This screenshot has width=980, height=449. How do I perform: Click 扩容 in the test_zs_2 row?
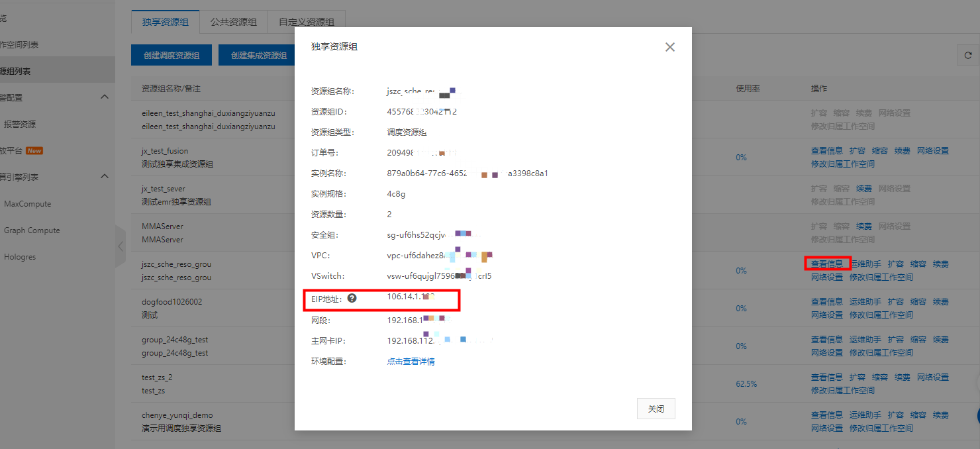857,377
